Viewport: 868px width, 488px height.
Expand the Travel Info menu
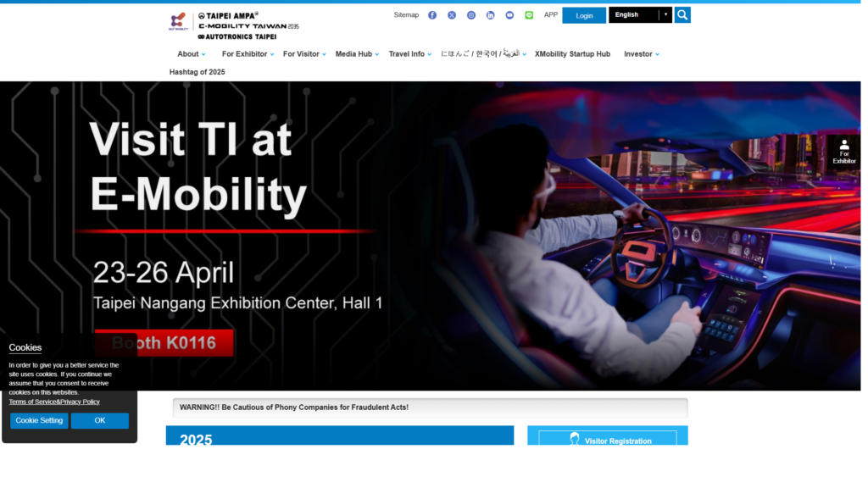410,54
